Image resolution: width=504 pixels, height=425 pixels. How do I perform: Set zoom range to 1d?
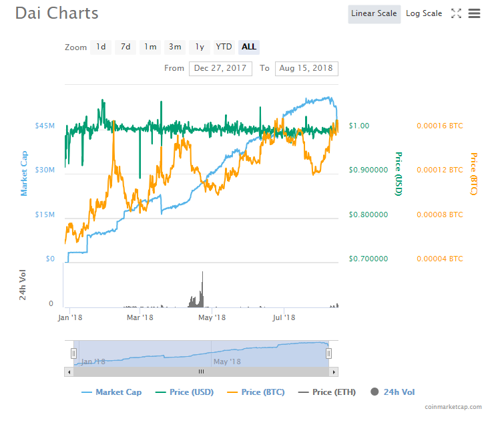coord(101,47)
